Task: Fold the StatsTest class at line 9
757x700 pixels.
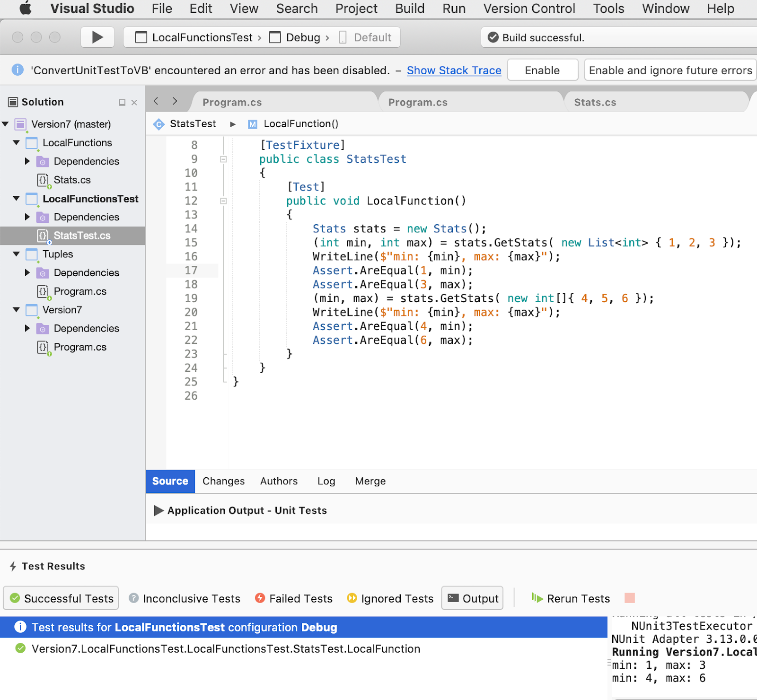Action: (223, 159)
